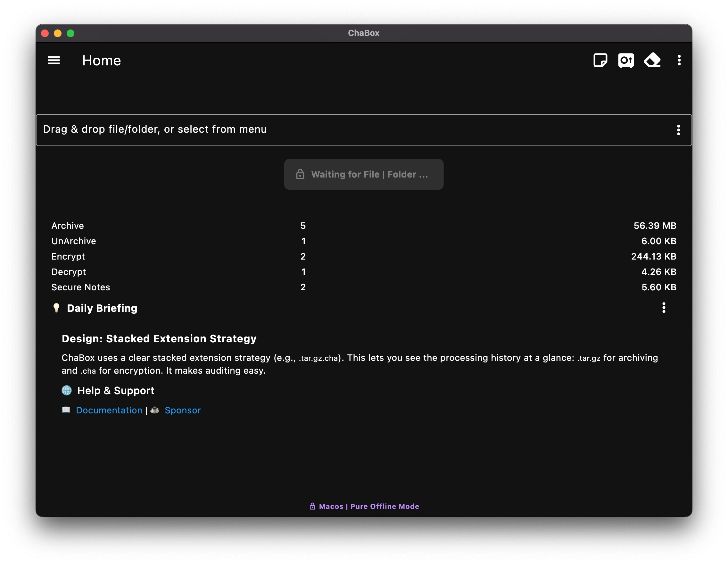Open the hamburger navigation menu

pyautogui.click(x=54, y=60)
